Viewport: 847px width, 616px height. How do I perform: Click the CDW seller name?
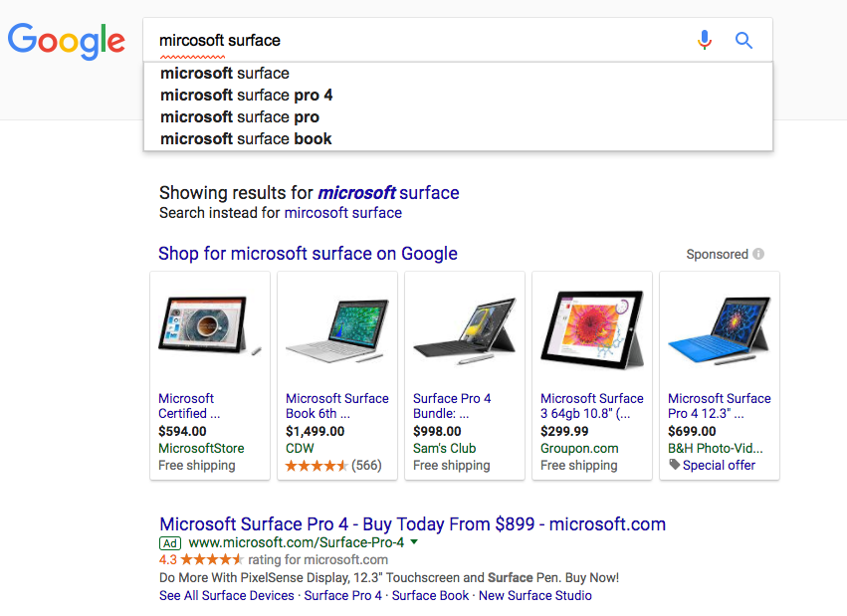click(x=300, y=448)
